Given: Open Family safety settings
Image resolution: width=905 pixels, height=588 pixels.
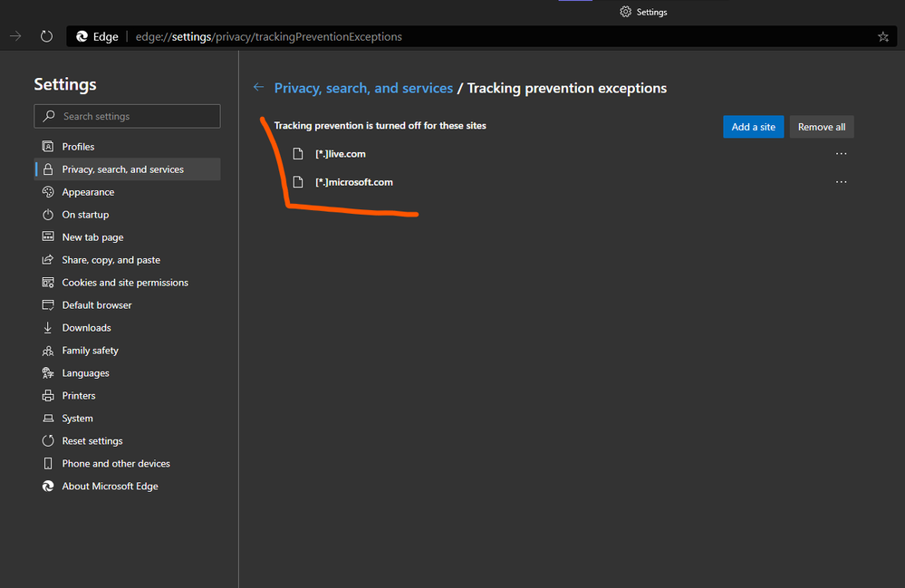Looking at the screenshot, I should coord(127,351).
